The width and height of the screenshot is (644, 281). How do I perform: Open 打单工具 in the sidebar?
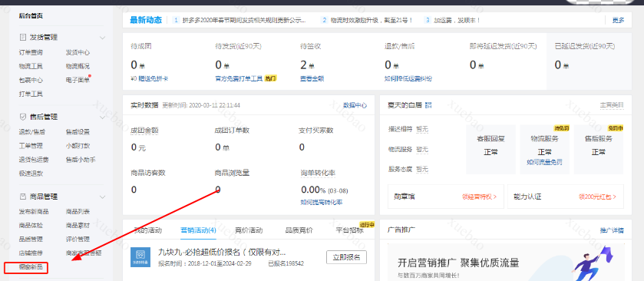(31, 94)
